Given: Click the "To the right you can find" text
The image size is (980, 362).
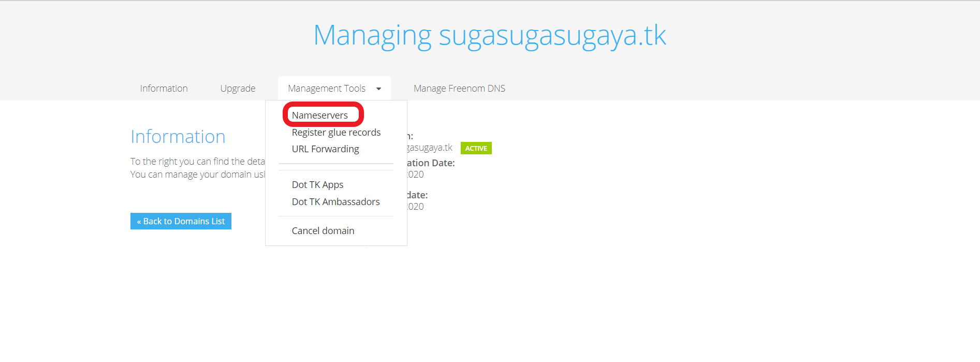Looking at the screenshot, I should click(x=197, y=162).
